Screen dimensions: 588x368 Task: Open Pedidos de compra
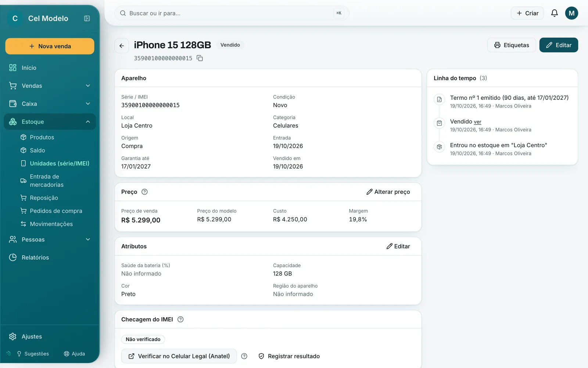[55, 211]
